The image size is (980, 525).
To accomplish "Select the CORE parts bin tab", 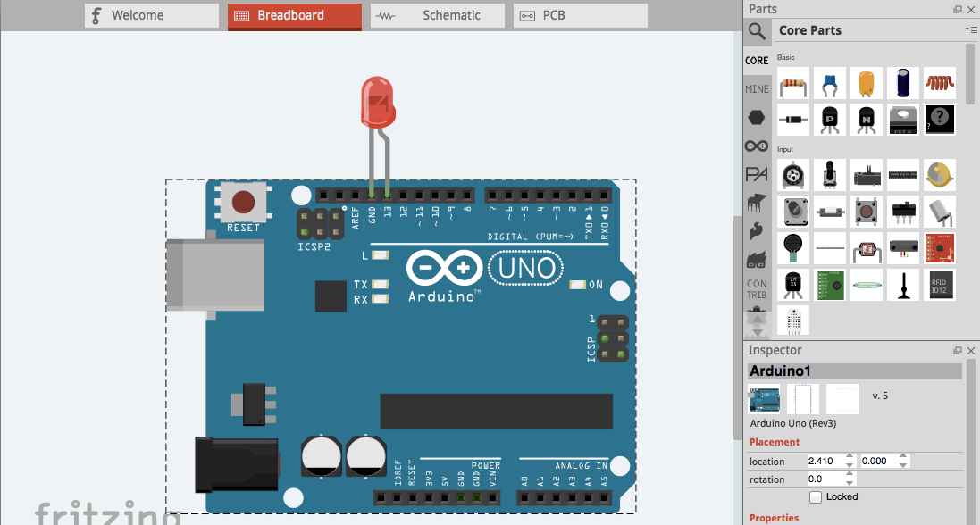I will click(757, 61).
